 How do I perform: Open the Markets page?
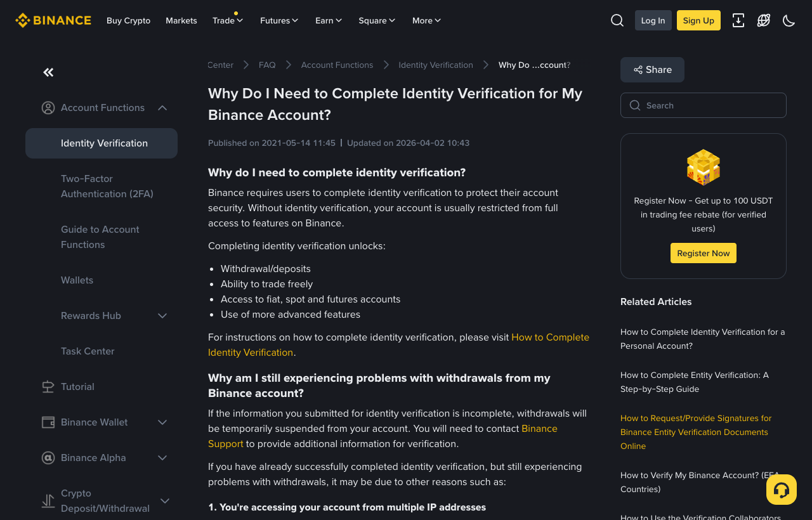(181, 20)
